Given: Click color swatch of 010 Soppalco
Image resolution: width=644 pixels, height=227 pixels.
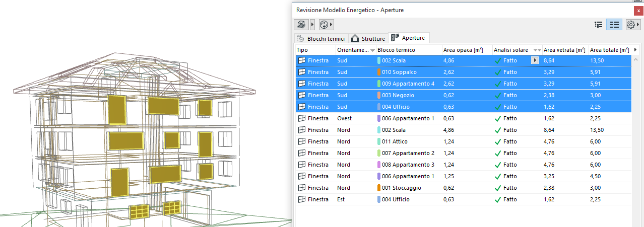Looking at the screenshot, I should 379,72.
